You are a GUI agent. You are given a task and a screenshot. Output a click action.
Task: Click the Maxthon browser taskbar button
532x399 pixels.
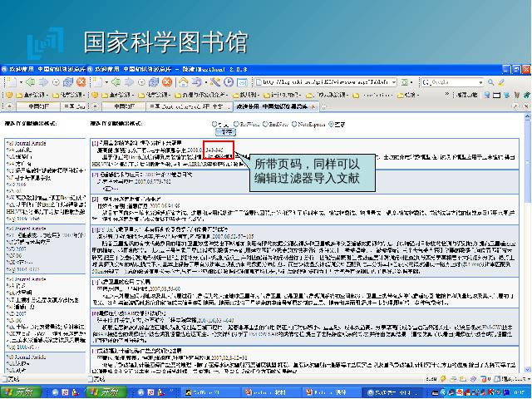point(389,392)
